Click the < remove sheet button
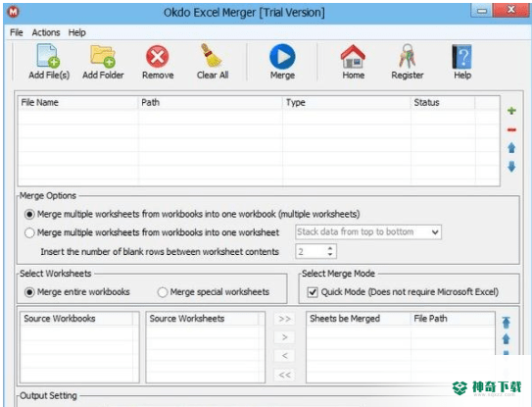532x407 pixels. [x=284, y=356]
